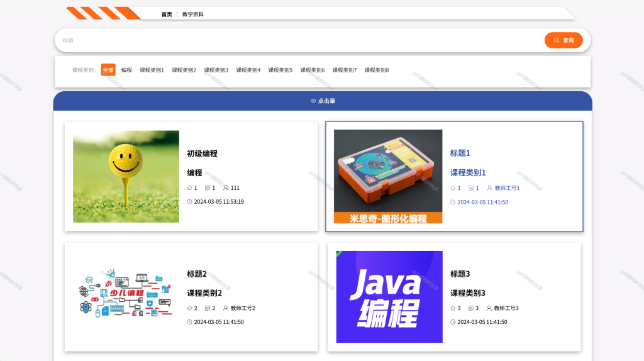Click the comment icon on 标题1 card

(x=471, y=188)
